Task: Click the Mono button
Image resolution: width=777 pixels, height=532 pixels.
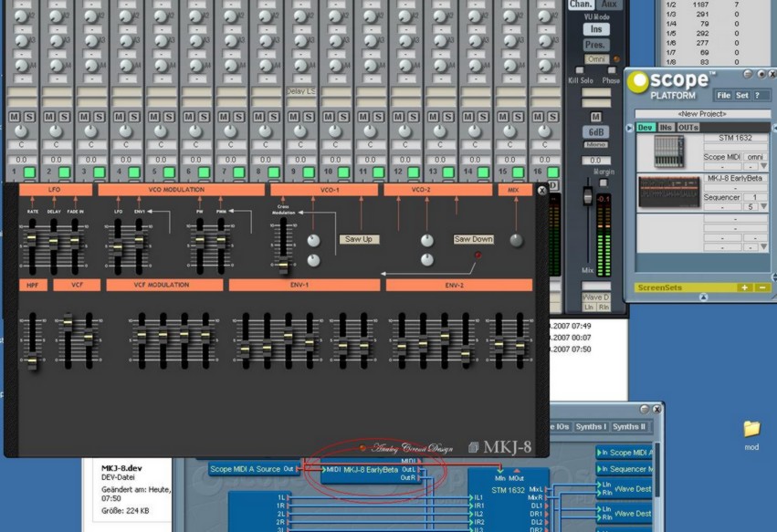Action: coord(595,145)
